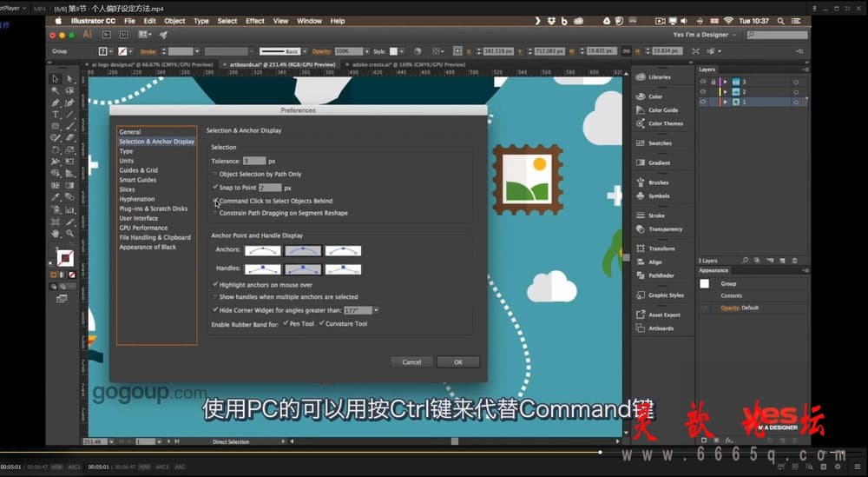The width and height of the screenshot is (868, 477).
Task: Open the Brushes panel
Action: tap(652, 182)
